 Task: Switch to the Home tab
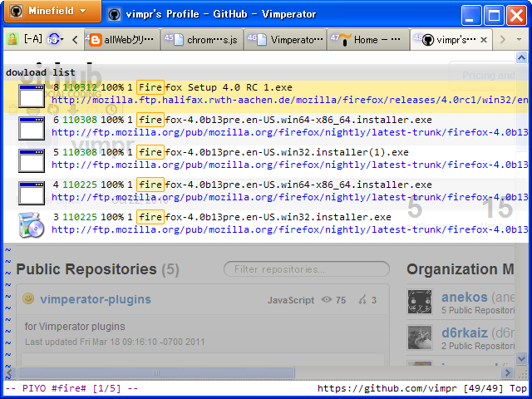(368, 40)
